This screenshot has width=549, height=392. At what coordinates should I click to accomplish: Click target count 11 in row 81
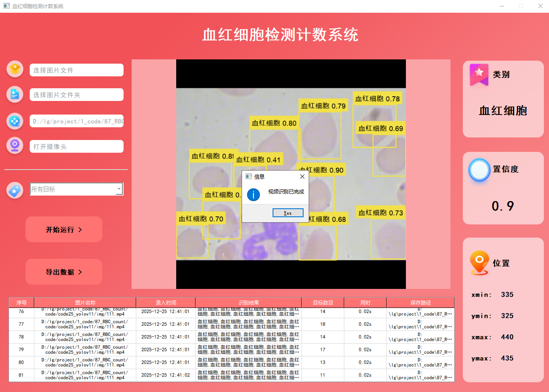[x=323, y=375]
